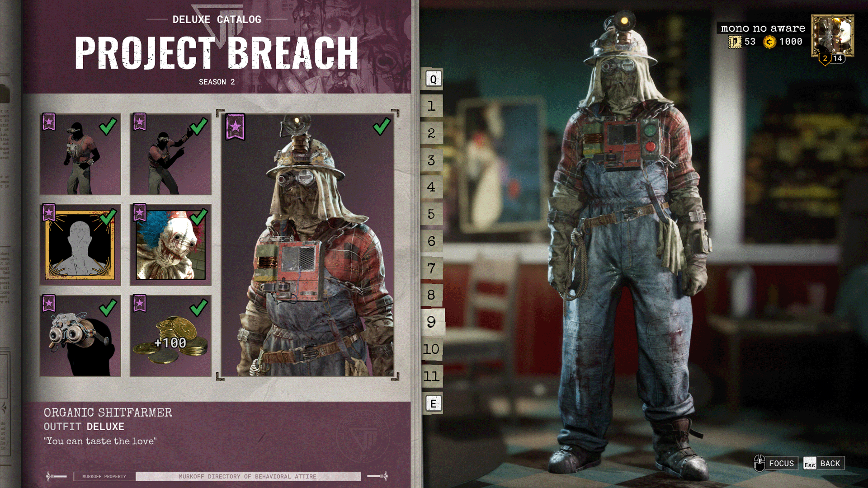The height and width of the screenshot is (488, 868).
Task: Select the crouching pose emote item
Action: [80, 154]
